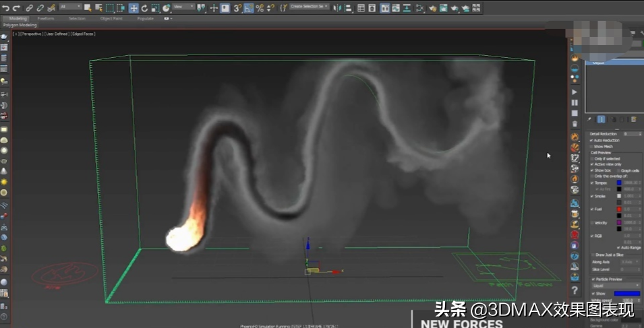Screen dimensions: 644x328
Task: Activate the Select and Scale tool
Action: (x=155, y=8)
